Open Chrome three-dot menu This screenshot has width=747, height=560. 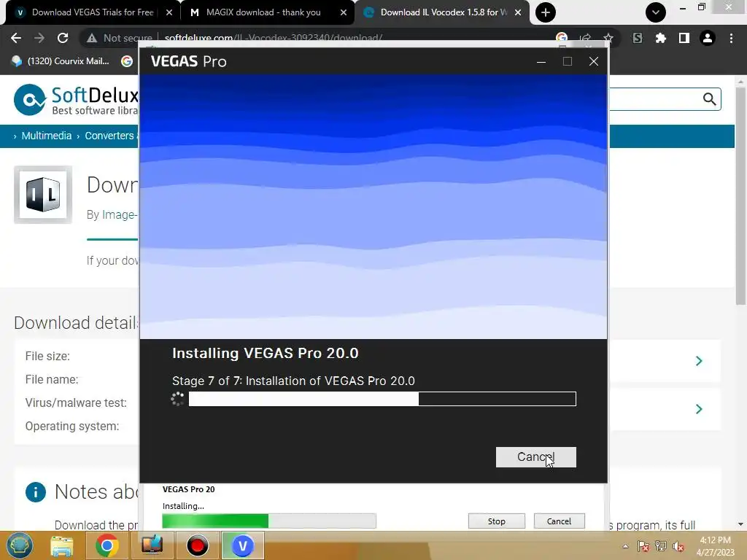coord(731,38)
